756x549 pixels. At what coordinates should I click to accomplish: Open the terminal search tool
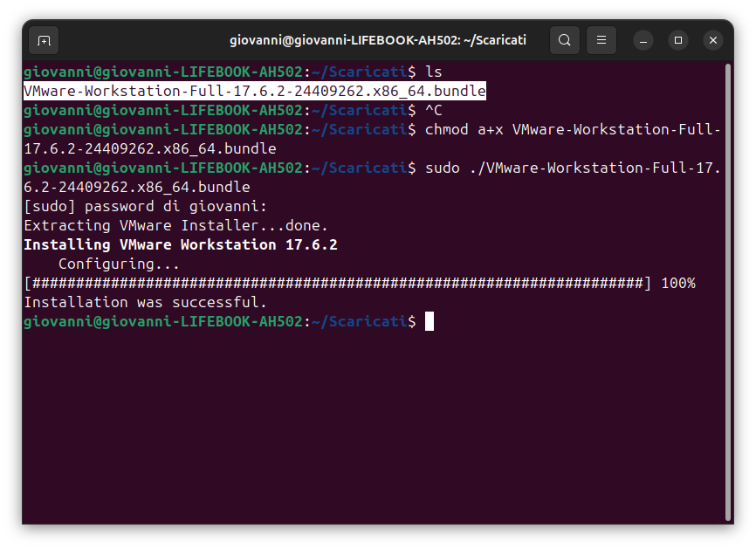tap(565, 40)
